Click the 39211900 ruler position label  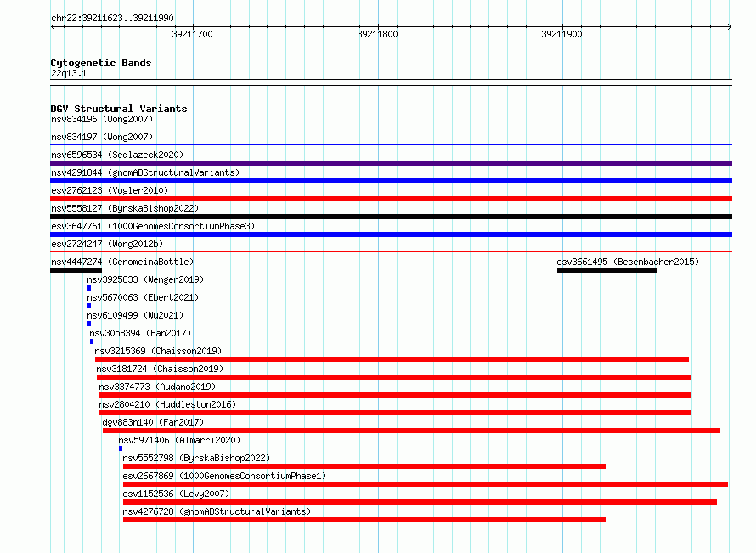(561, 34)
